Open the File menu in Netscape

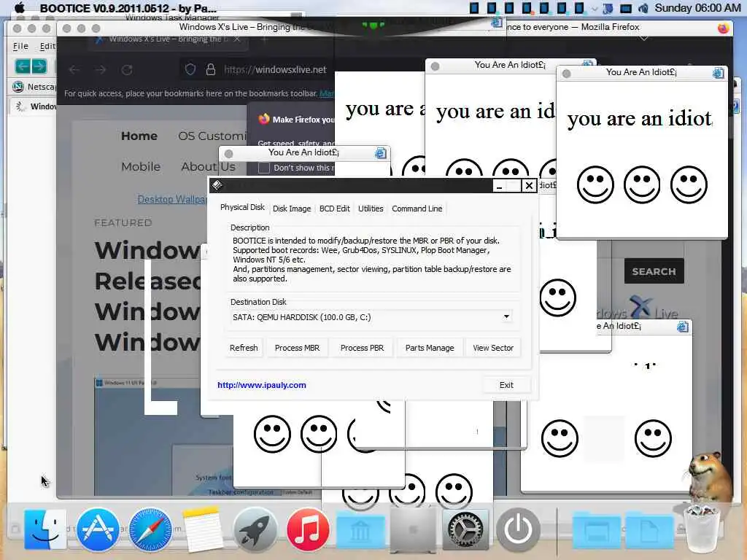click(x=20, y=46)
